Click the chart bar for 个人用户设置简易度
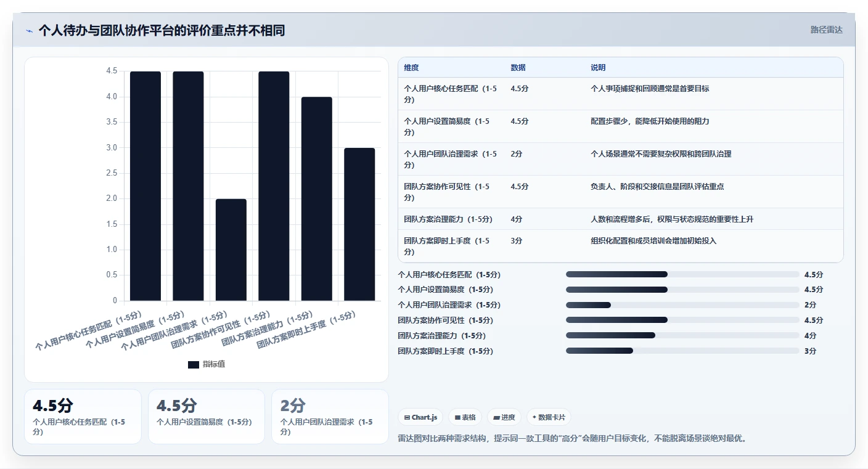Screen dimensions: 868x469 pyautogui.click(x=188, y=186)
